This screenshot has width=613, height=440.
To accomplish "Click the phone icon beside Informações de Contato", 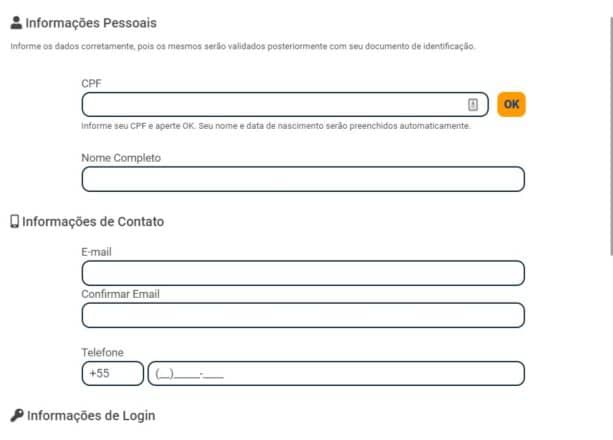I will pos(15,222).
